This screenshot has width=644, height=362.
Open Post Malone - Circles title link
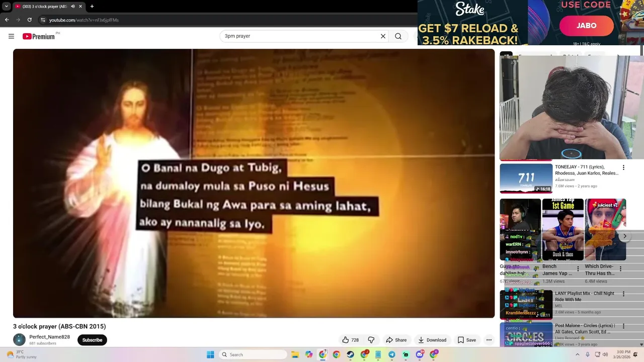[585, 328]
